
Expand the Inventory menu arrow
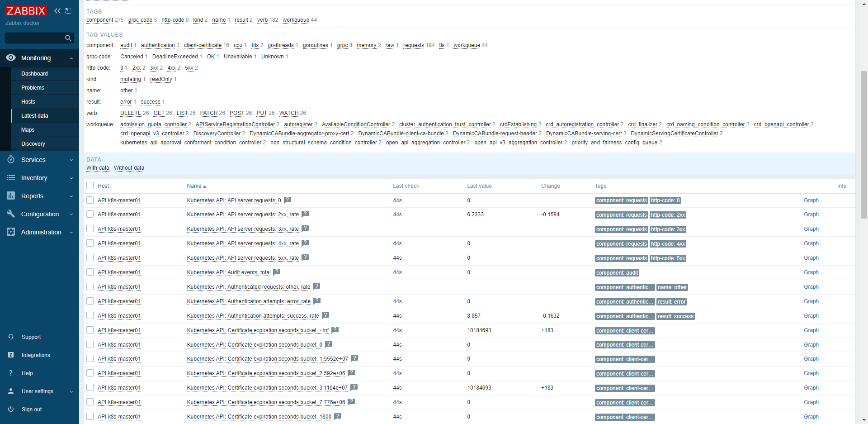(x=71, y=178)
